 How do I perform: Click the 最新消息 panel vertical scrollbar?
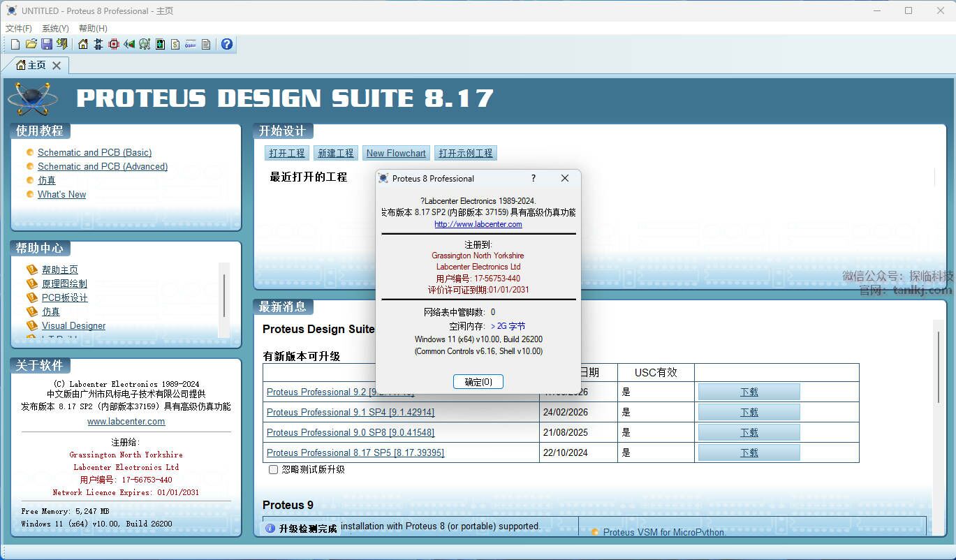pyautogui.click(x=939, y=427)
